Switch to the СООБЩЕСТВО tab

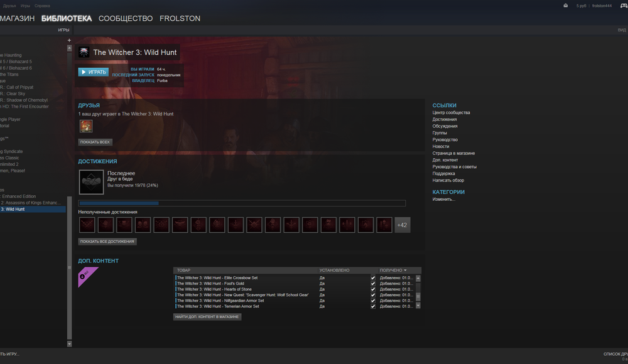(126, 18)
